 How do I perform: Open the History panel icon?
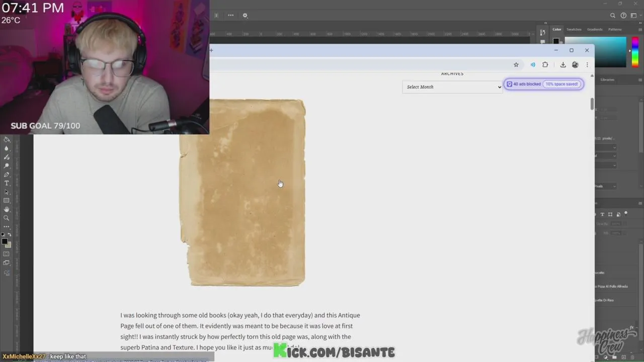click(542, 32)
